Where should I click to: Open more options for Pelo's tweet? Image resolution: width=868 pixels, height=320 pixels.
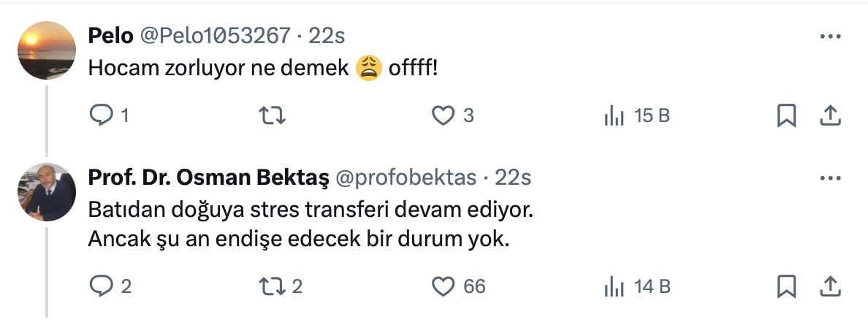(x=829, y=36)
